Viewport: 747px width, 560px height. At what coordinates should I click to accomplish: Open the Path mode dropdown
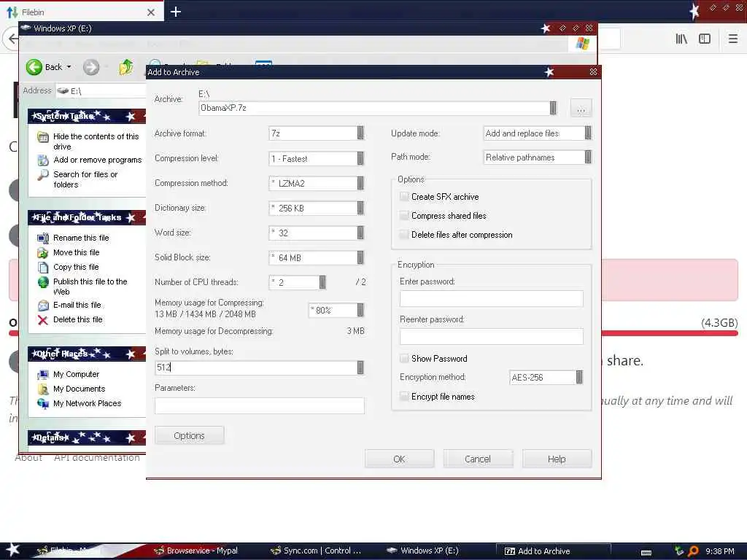point(588,157)
